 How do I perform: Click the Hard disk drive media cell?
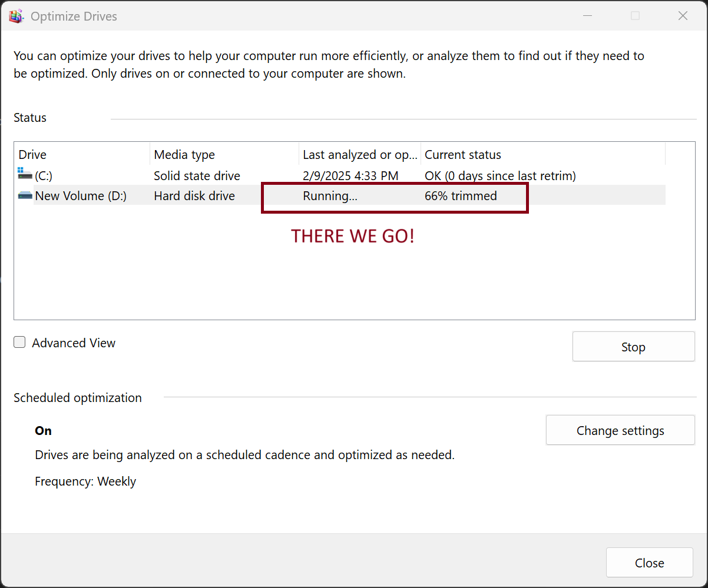click(194, 196)
